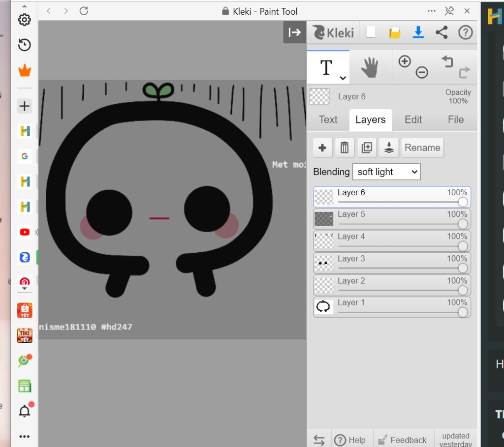Click the undo arrow icon
504x447 pixels.
tap(447, 61)
